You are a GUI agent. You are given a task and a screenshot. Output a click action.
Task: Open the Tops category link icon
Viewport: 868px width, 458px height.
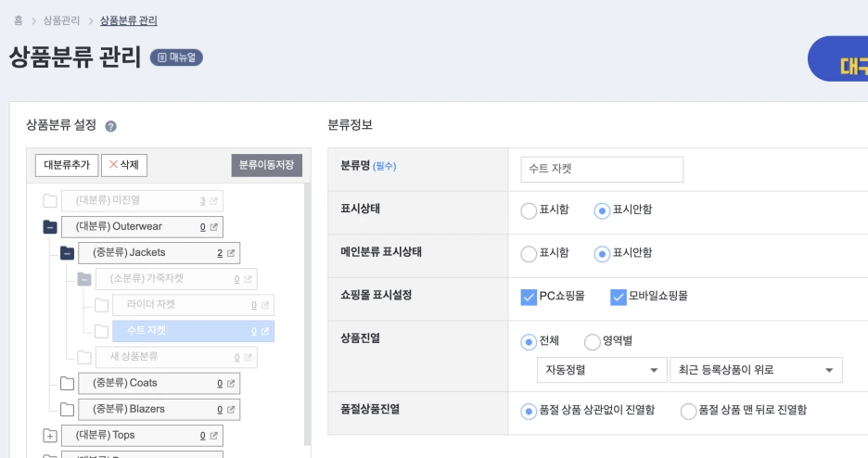click(x=214, y=435)
